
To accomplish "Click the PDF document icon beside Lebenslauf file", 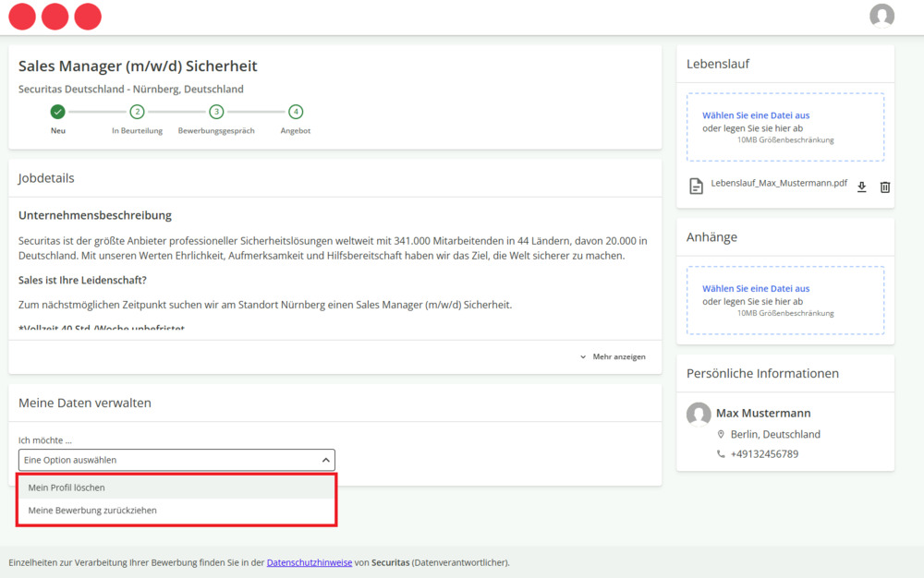I will (696, 187).
